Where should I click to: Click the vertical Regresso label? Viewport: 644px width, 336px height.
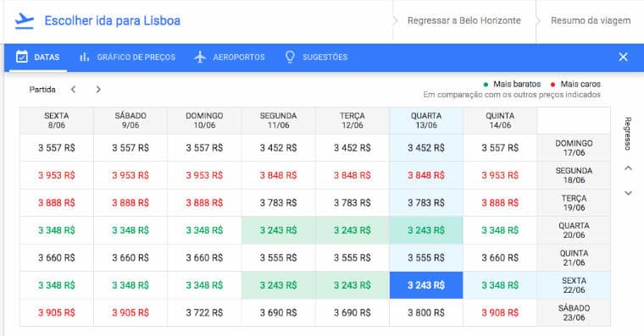click(628, 134)
